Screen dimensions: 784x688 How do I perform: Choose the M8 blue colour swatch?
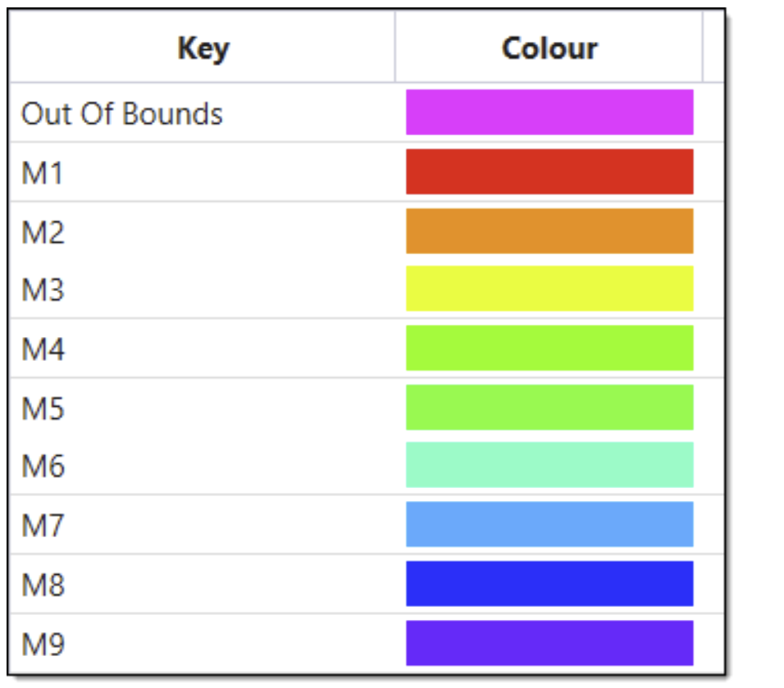(549, 584)
